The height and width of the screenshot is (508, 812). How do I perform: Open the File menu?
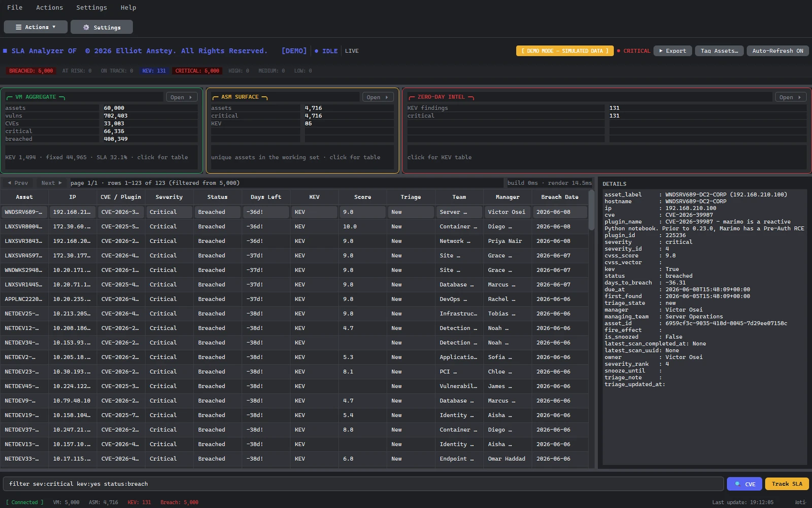15,8
